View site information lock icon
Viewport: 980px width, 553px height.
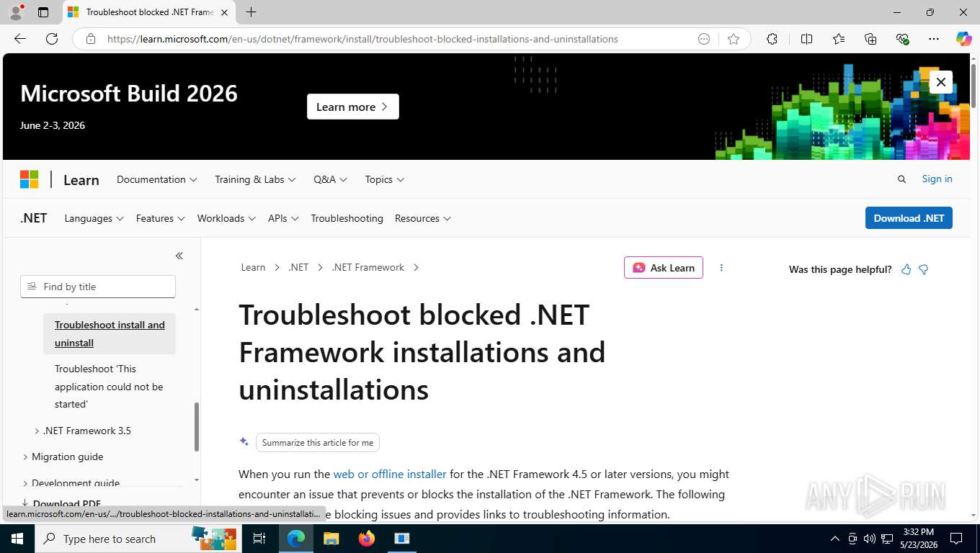pos(90,39)
